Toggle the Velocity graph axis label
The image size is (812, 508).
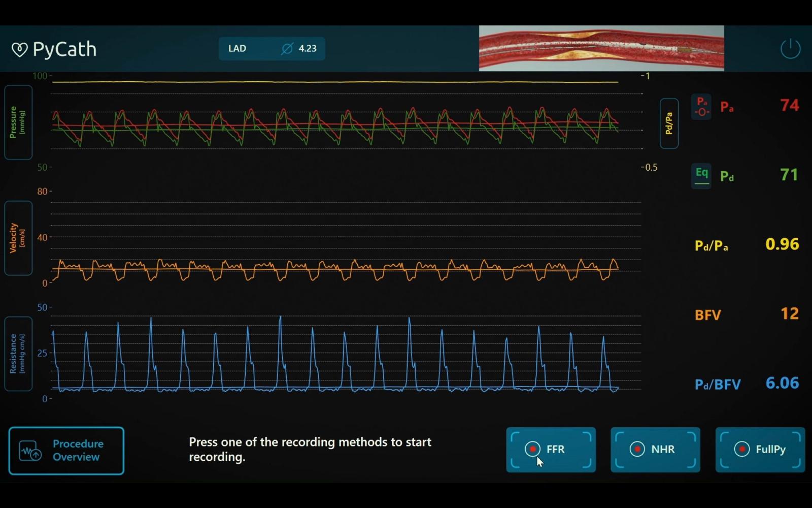[18, 238]
